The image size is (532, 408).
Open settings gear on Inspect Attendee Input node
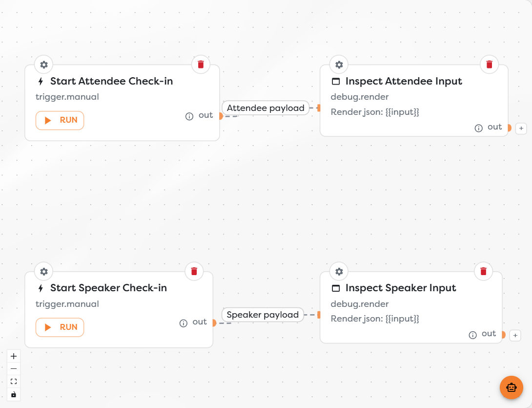pos(339,64)
